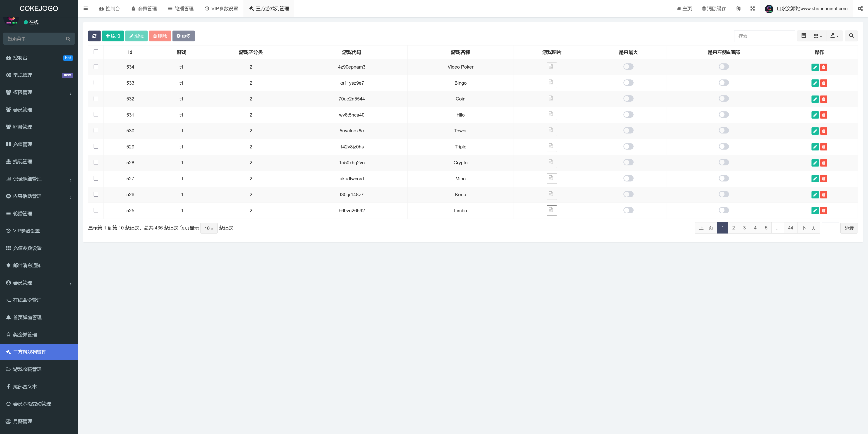Enable the 是否左侧&底部 toggle for Crypto
The image size is (868, 434).
tap(723, 162)
